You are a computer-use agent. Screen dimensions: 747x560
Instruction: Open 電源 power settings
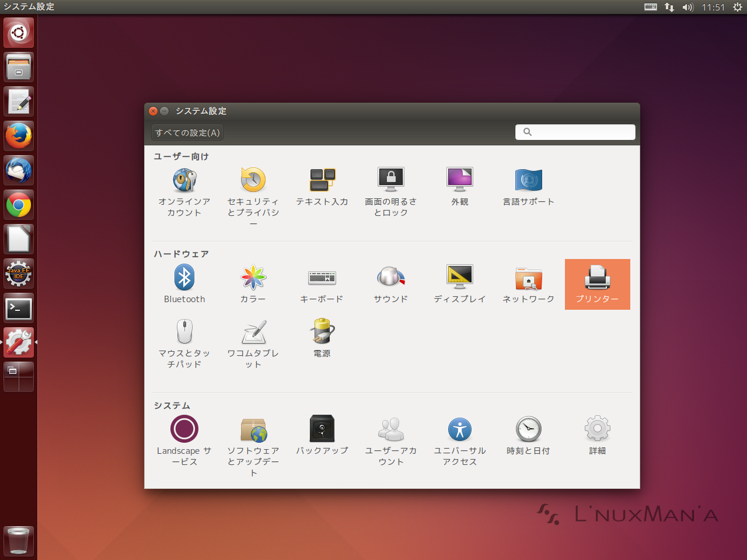[x=322, y=338]
